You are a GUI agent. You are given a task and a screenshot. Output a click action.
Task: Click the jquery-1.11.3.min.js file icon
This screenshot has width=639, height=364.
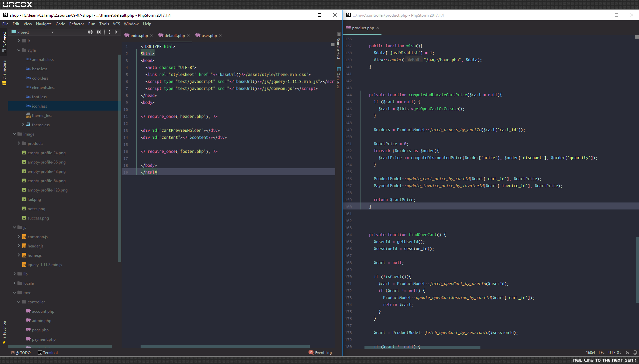pyautogui.click(x=24, y=265)
